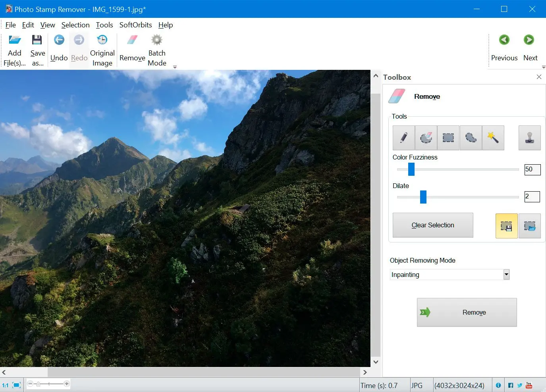Choose the Free-form lasso selection tool
The width and height of the screenshot is (546, 392).
471,138
